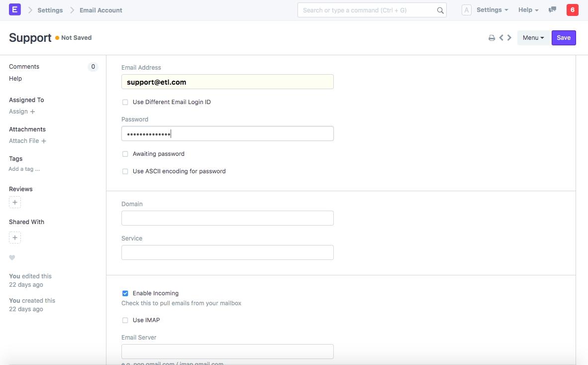The image size is (588, 365).
Task: Go to previous record arrow
Action: [x=501, y=38]
